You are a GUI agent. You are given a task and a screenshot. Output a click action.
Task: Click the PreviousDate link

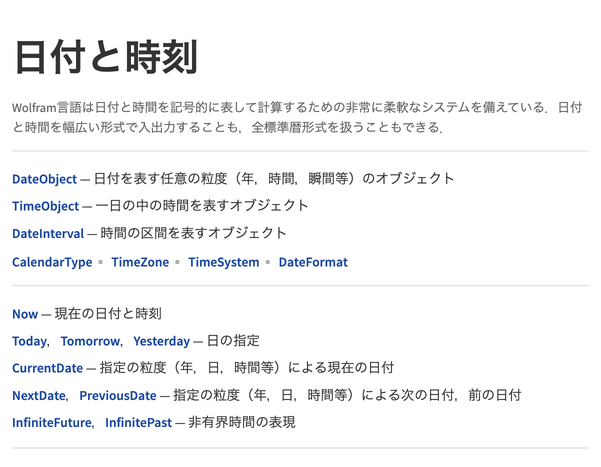[x=118, y=395]
